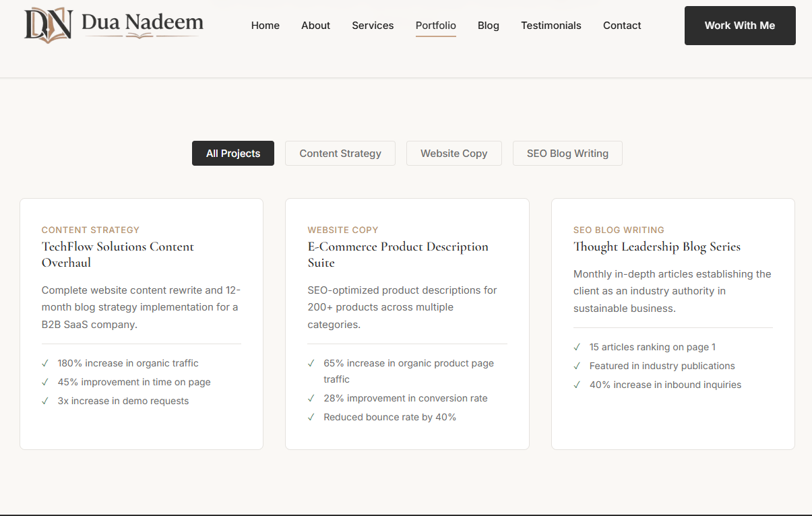Filter projects by SEO Blog Writing

(x=567, y=153)
